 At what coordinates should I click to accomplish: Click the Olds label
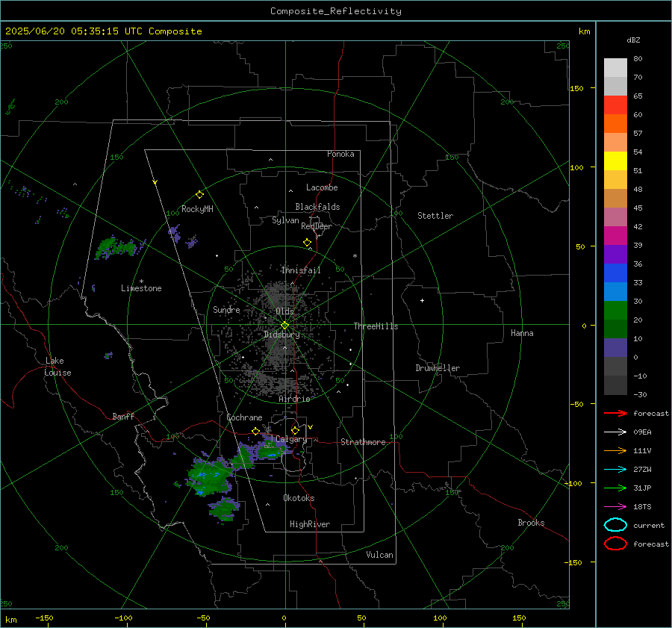coord(284,311)
